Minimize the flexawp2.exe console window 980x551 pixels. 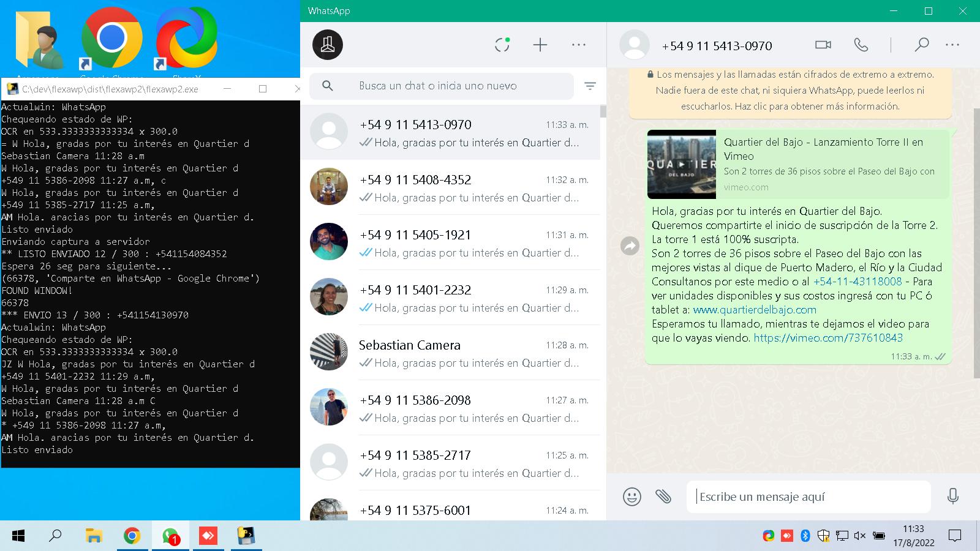point(227,89)
